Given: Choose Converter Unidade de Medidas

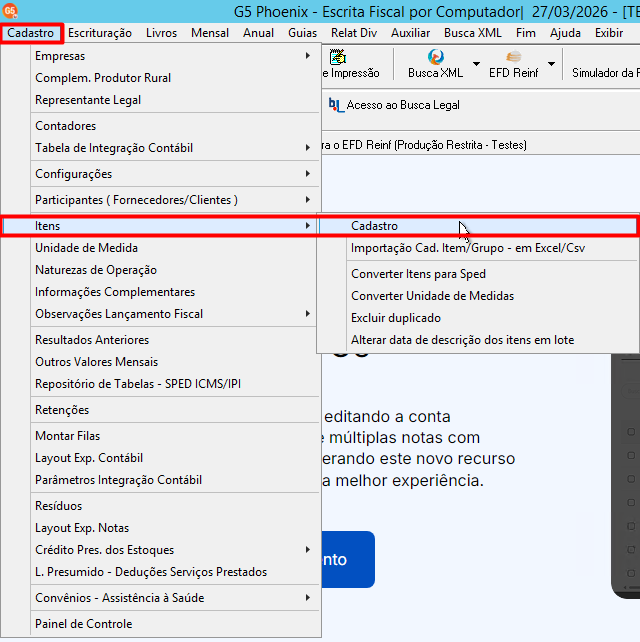Looking at the screenshot, I should point(478,296).
